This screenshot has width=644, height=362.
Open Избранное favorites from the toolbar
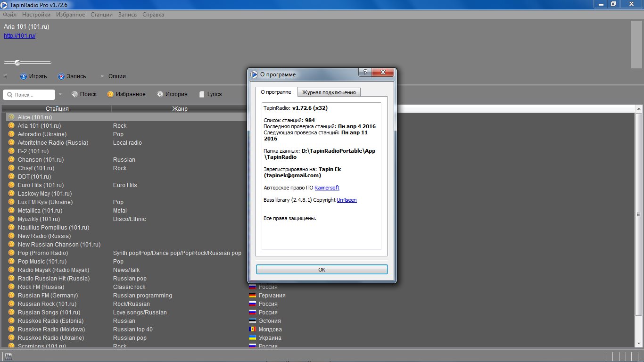[110, 94]
